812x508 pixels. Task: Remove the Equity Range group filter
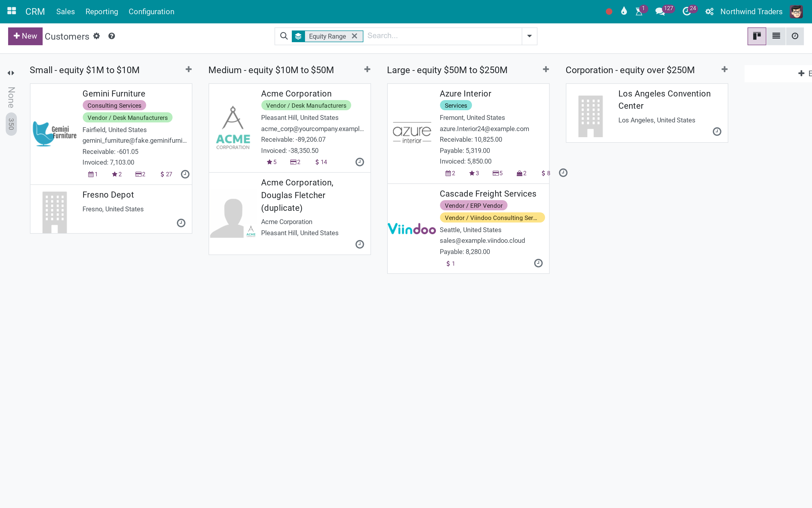(354, 36)
